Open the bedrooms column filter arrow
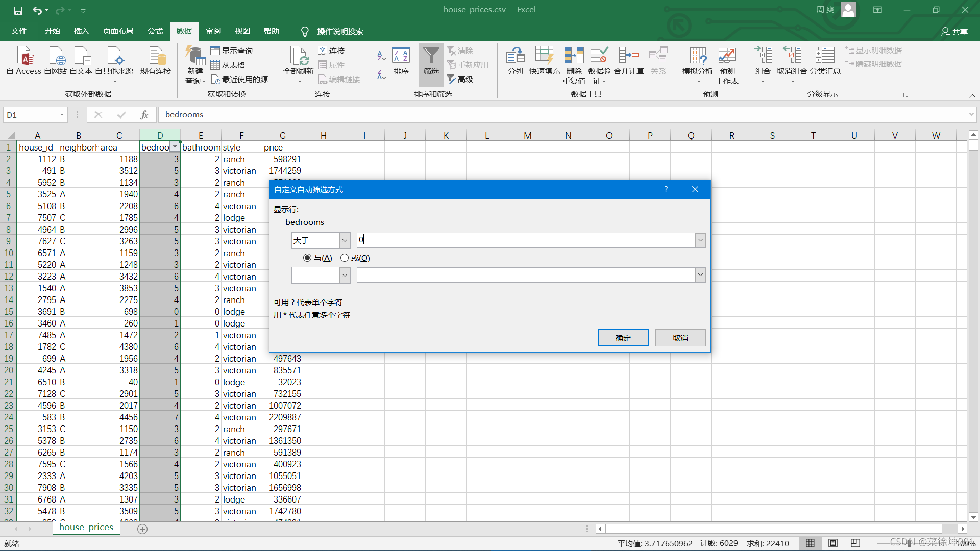The image size is (980, 551). tap(175, 147)
